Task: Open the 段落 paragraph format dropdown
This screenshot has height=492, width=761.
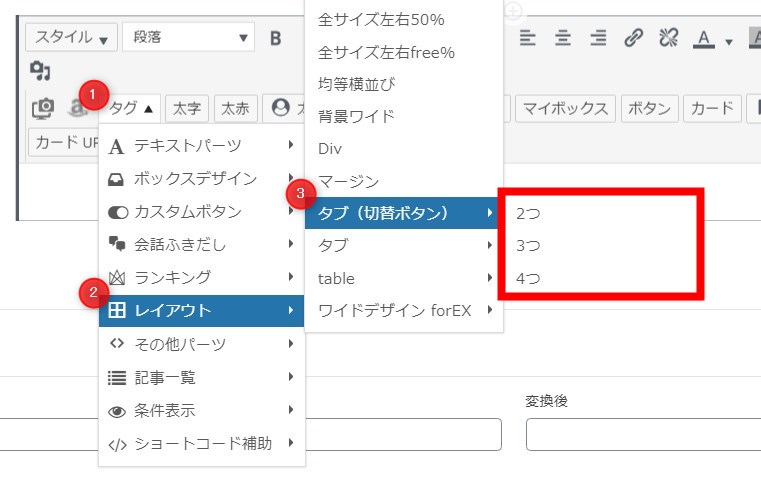Action: click(188, 38)
